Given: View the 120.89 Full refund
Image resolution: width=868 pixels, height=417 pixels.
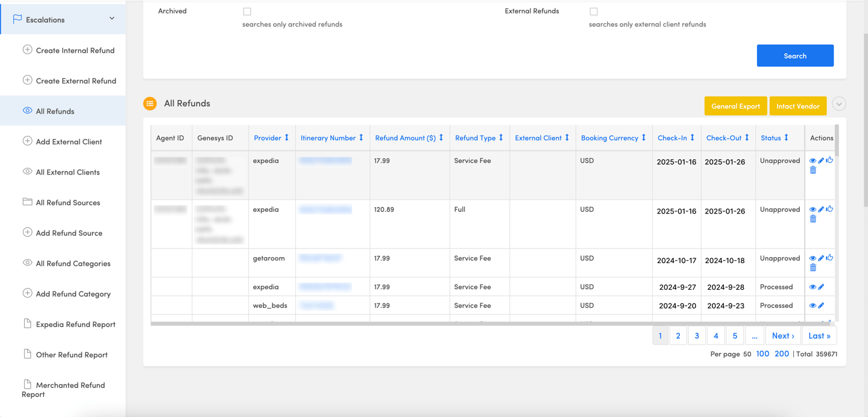Looking at the screenshot, I should pyautogui.click(x=813, y=209).
